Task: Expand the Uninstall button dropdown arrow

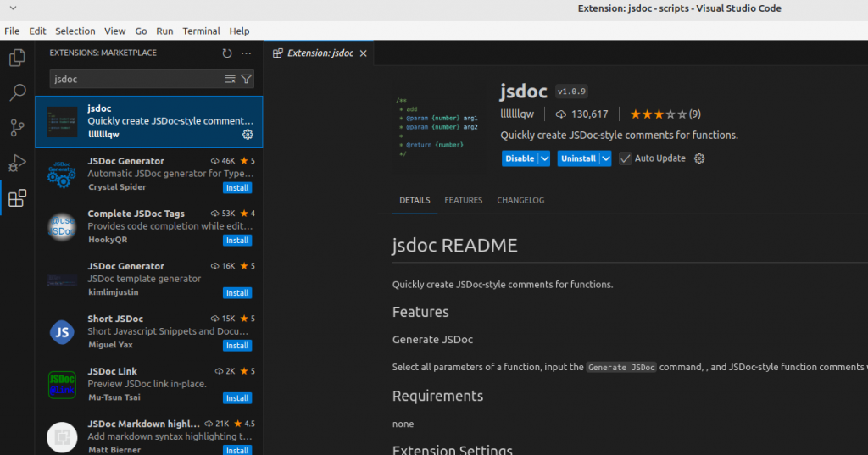Action: click(x=605, y=158)
